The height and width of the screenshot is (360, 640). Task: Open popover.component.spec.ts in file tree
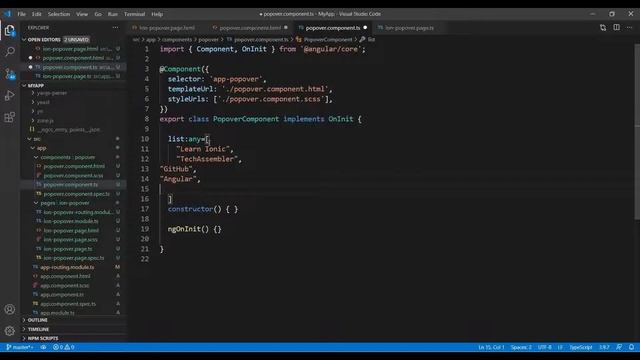tap(76, 194)
